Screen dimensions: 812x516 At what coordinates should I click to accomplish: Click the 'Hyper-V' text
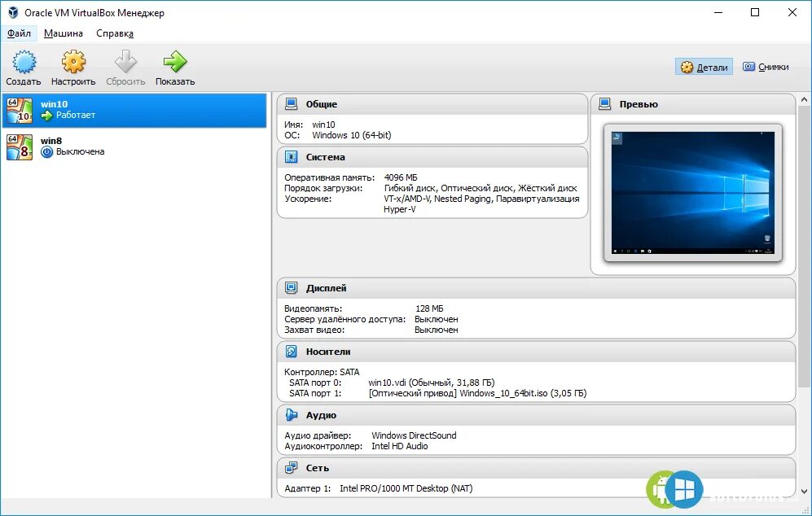click(399, 209)
